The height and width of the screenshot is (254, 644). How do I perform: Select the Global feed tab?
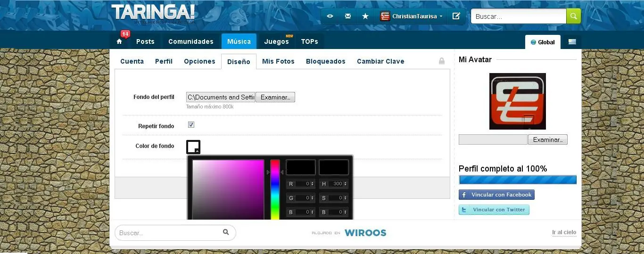pyautogui.click(x=543, y=42)
